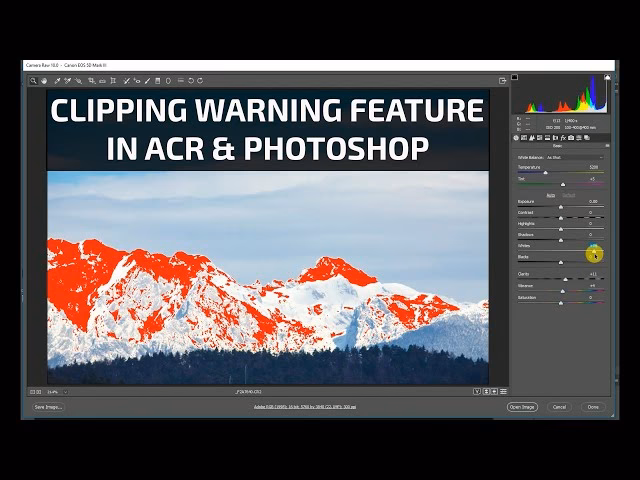Click the Temperature slider handle
The image size is (640, 480).
pyautogui.click(x=545, y=173)
